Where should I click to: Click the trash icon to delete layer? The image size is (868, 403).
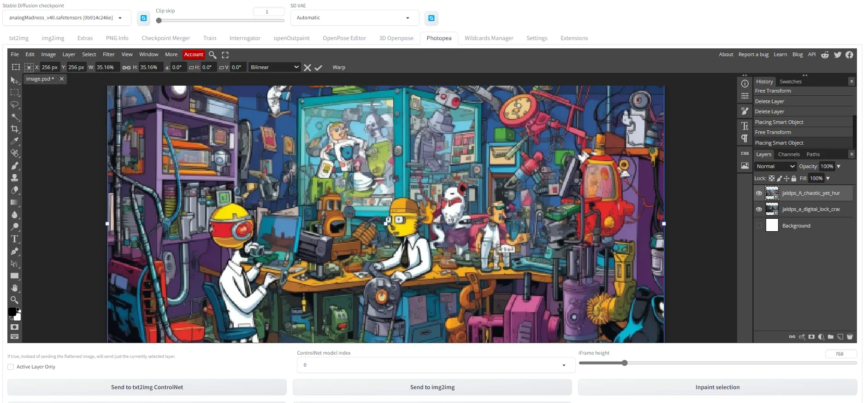click(x=850, y=337)
